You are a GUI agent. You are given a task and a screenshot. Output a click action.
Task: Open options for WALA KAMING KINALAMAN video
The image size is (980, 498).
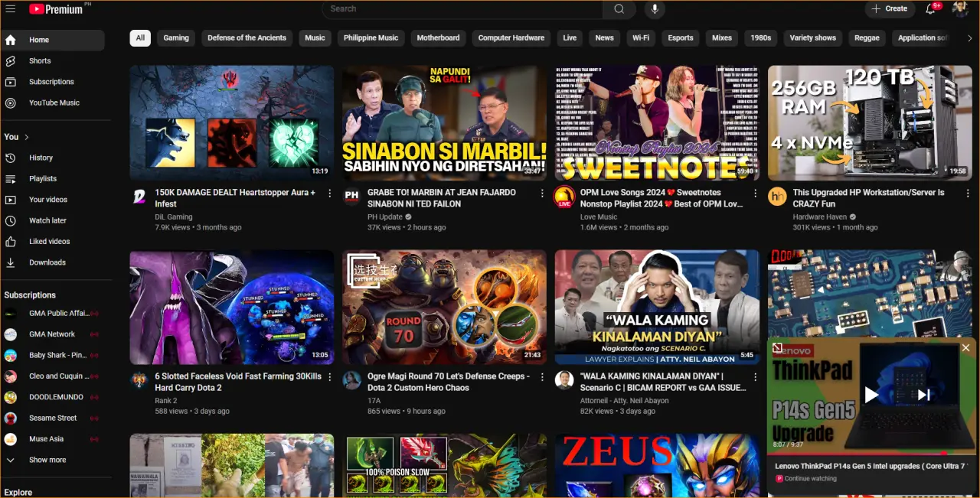click(755, 377)
